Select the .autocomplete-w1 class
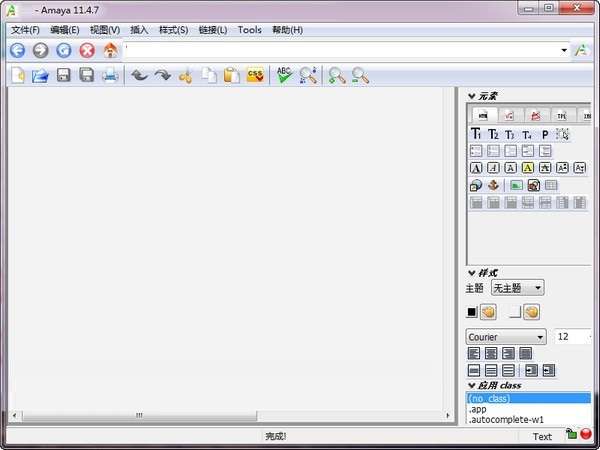This screenshot has height=450, width=600. [x=528, y=420]
